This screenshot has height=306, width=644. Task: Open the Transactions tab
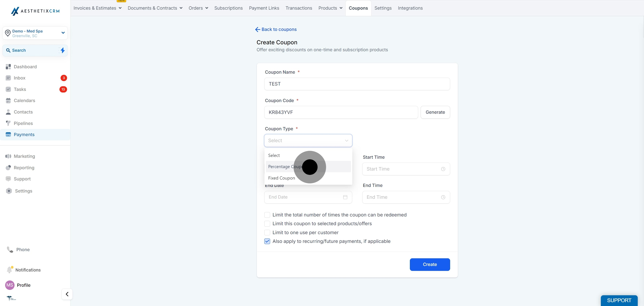(299, 8)
